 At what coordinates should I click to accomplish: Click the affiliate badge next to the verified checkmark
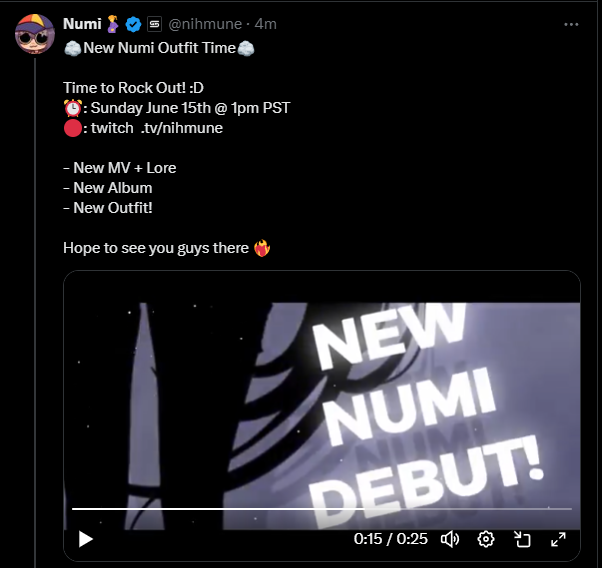[x=154, y=24]
